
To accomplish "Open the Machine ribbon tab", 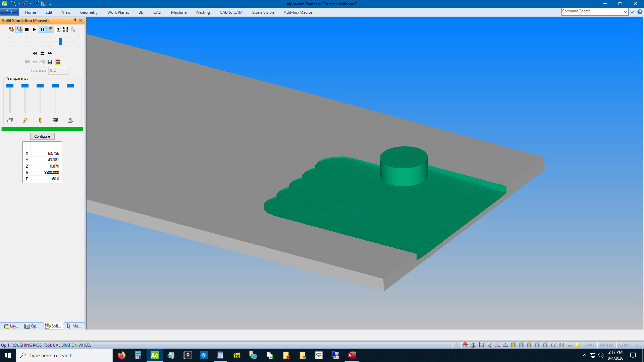I will pyautogui.click(x=179, y=12).
